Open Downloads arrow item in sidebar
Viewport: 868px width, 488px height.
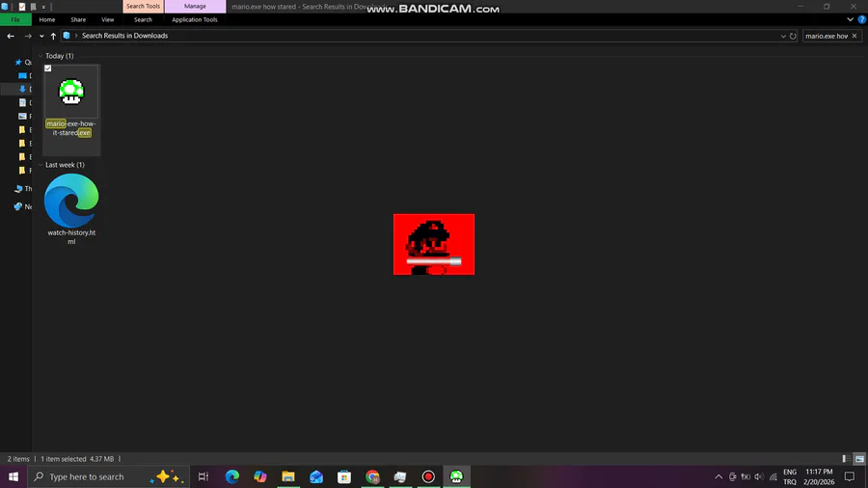pyautogui.click(x=22, y=89)
